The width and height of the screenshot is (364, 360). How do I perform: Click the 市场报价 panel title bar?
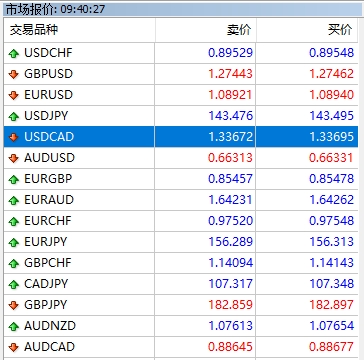click(182, 9)
